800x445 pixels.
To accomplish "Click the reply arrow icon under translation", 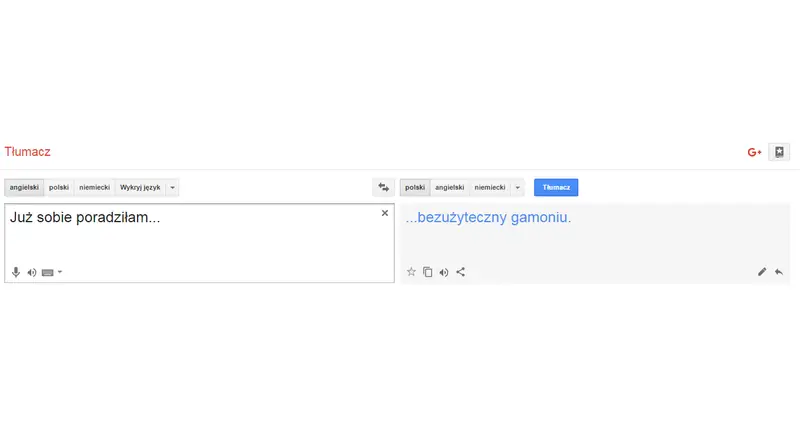I will tap(779, 272).
